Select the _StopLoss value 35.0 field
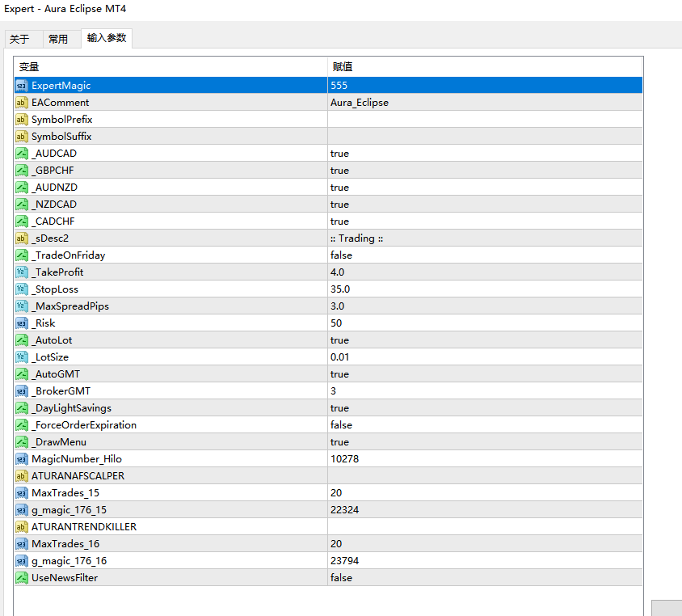Screen dimensions: 682x616 485,289
